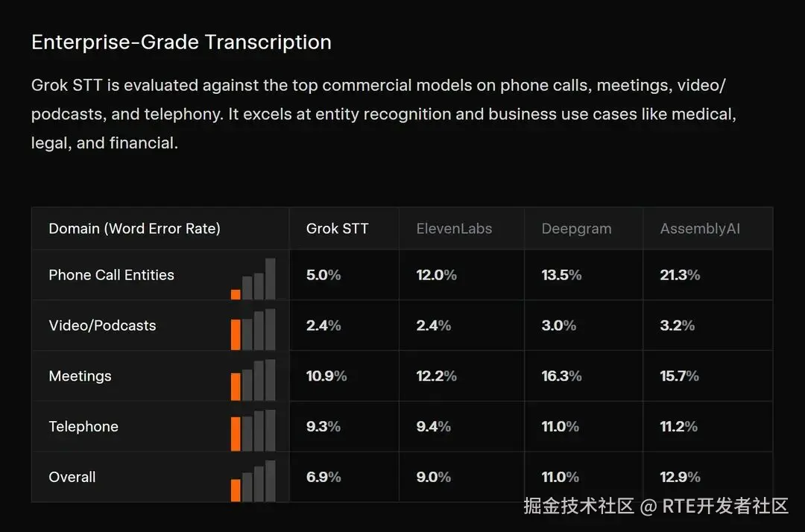Select the ElevenLabs column header
This screenshot has width=805, height=532.
click(454, 228)
